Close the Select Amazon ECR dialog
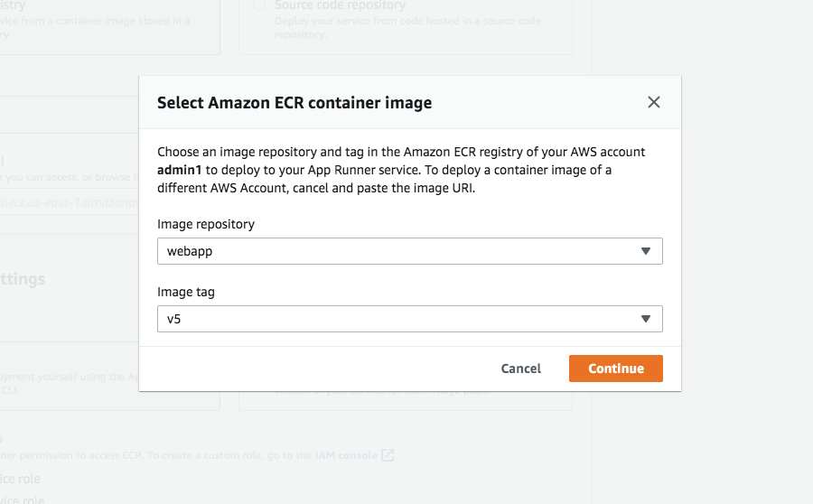Viewport: 813px width, 504px height. point(654,103)
